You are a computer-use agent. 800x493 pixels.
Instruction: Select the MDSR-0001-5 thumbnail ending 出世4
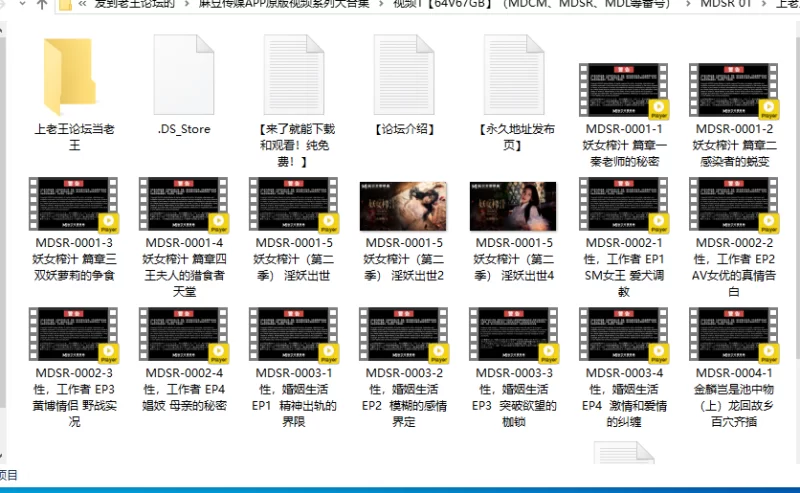pyautogui.click(x=513, y=206)
